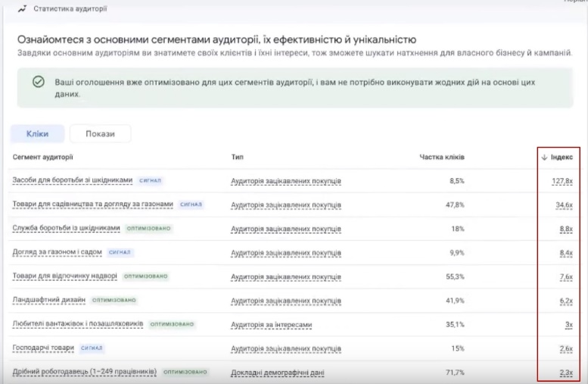Viewport: 588px width, 384px height.
Task: Click the Тип column header
Action: [237, 158]
